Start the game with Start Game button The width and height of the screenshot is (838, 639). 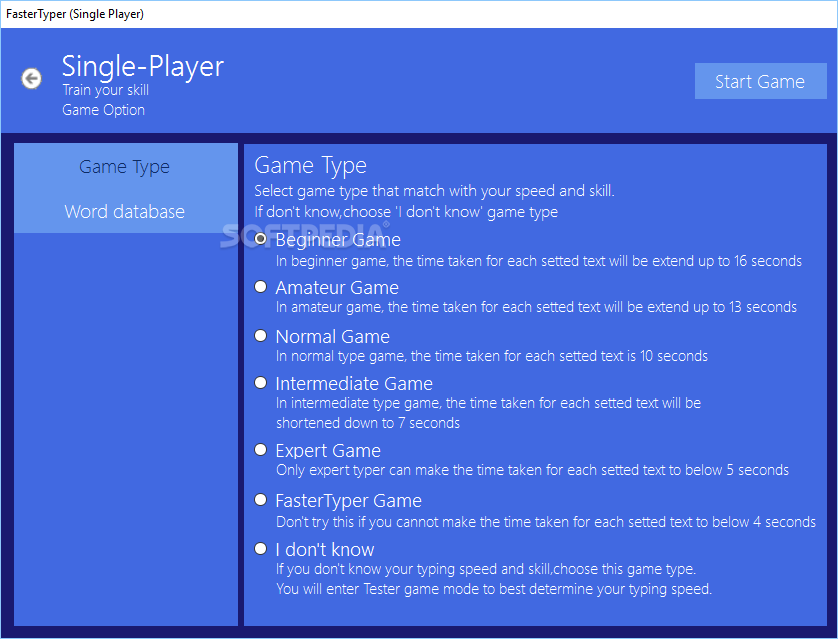[x=760, y=81]
